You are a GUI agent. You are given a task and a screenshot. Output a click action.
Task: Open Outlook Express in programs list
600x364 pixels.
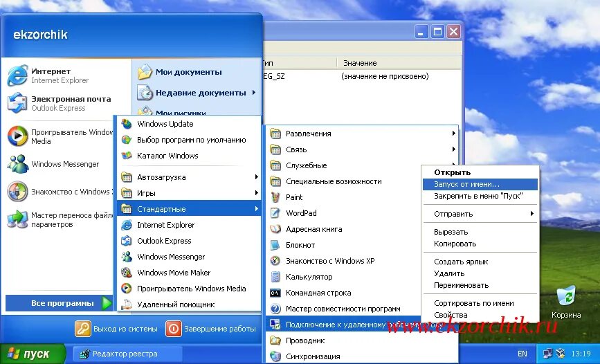coord(189,241)
